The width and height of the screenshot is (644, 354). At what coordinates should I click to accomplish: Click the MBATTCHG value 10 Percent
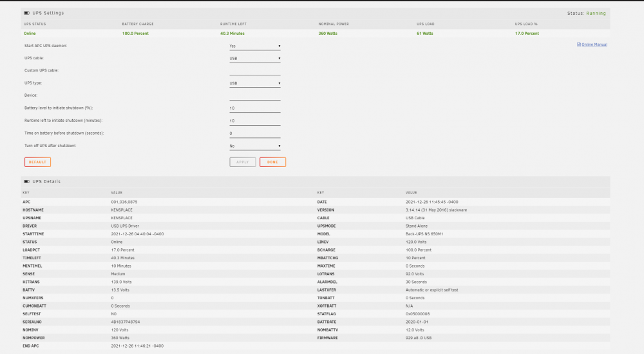tap(415, 258)
